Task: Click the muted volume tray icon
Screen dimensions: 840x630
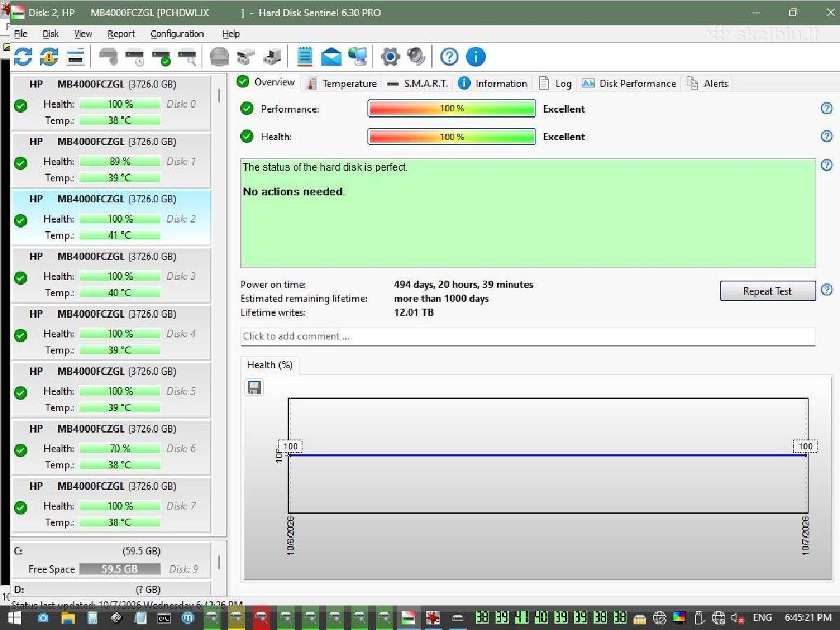Action: [737, 617]
